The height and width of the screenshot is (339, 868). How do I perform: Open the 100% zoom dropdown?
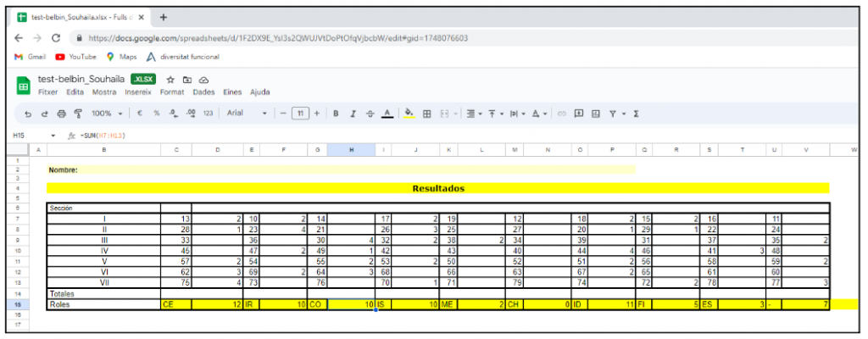tap(107, 114)
